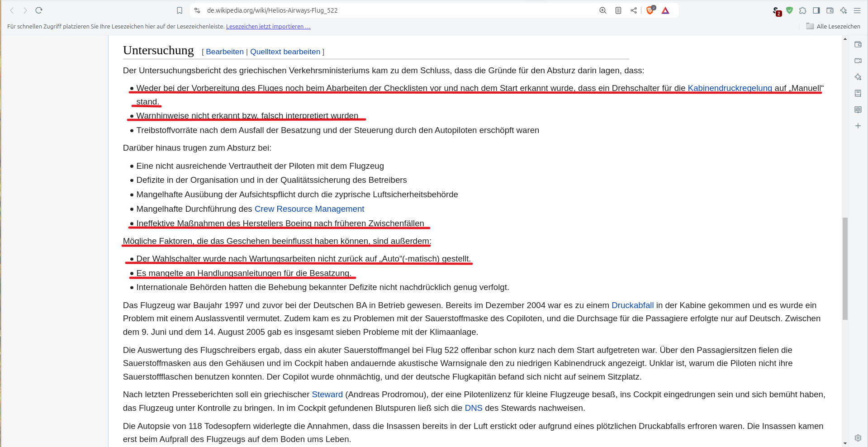The height and width of the screenshot is (447, 868).
Task: Click bullet 'Mangelhafte Ausübung der Aufsichtspflicht'
Action: [297, 195]
